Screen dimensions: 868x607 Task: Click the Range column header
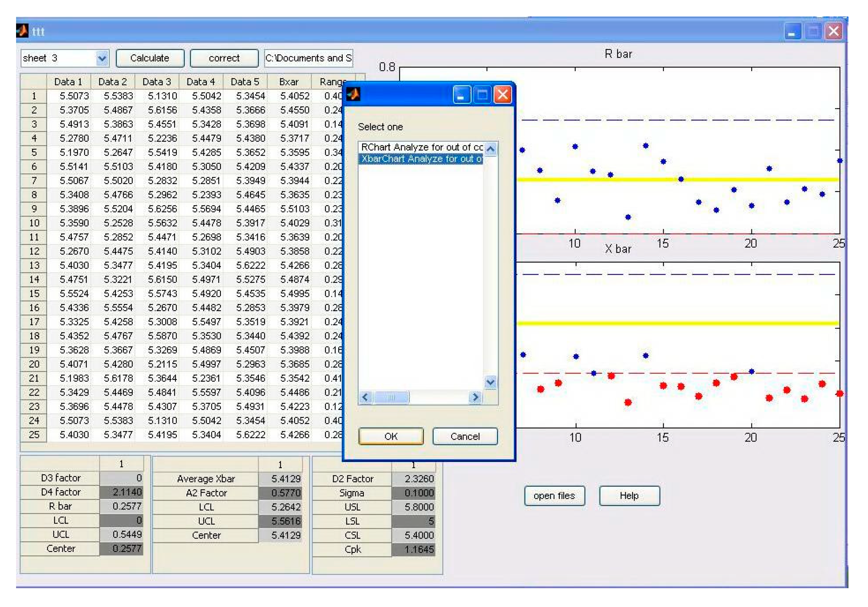pyautogui.click(x=333, y=81)
